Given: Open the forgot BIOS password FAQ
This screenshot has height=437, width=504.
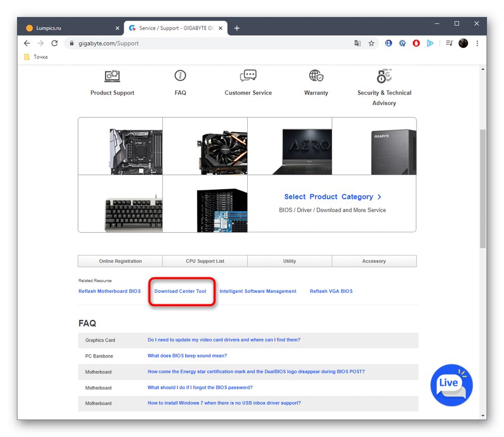Looking at the screenshot, I should click(200, 388).
